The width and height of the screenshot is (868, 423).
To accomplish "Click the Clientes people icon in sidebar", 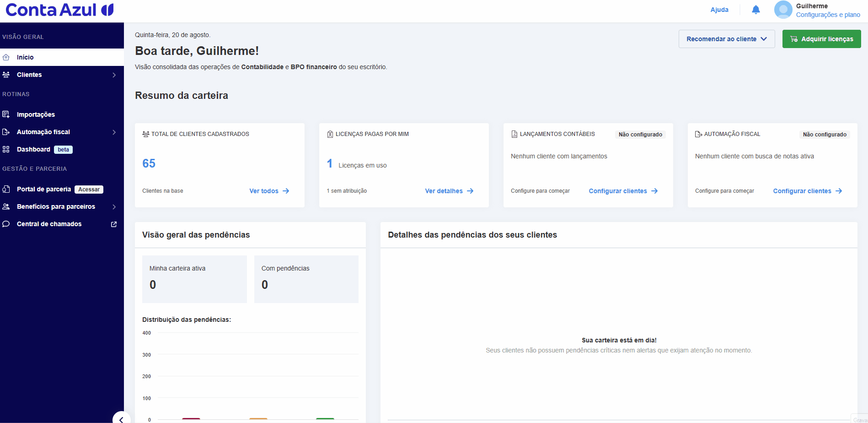I will pos(6,75).
